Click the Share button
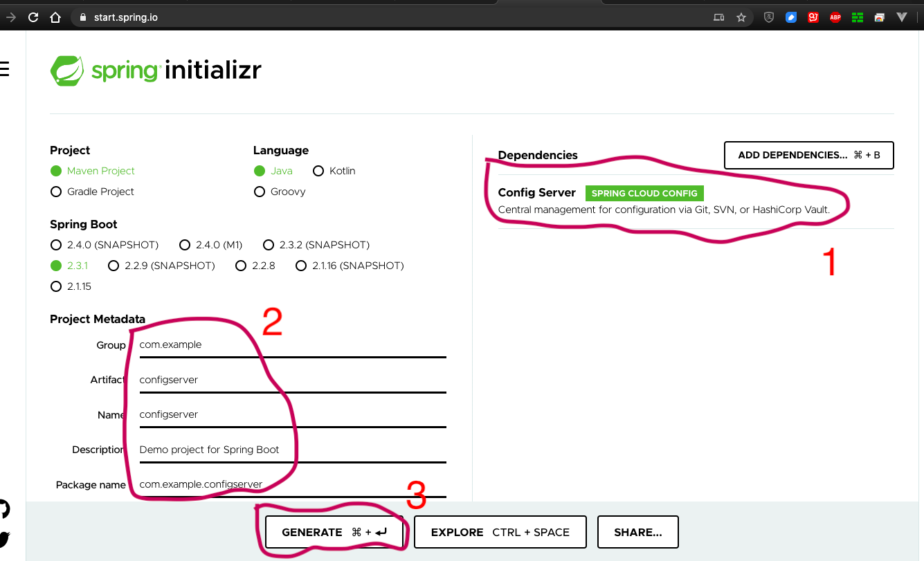The image size is (924, 561). click(638, 532)
